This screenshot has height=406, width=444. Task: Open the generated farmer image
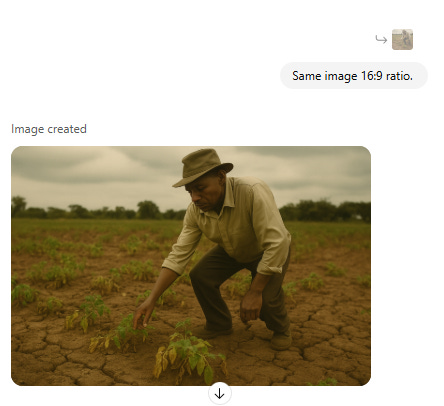point(191,266)
